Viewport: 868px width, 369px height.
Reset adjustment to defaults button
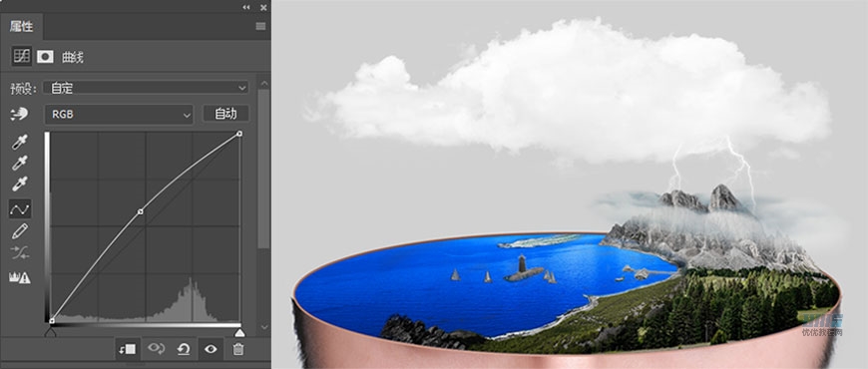184,349
